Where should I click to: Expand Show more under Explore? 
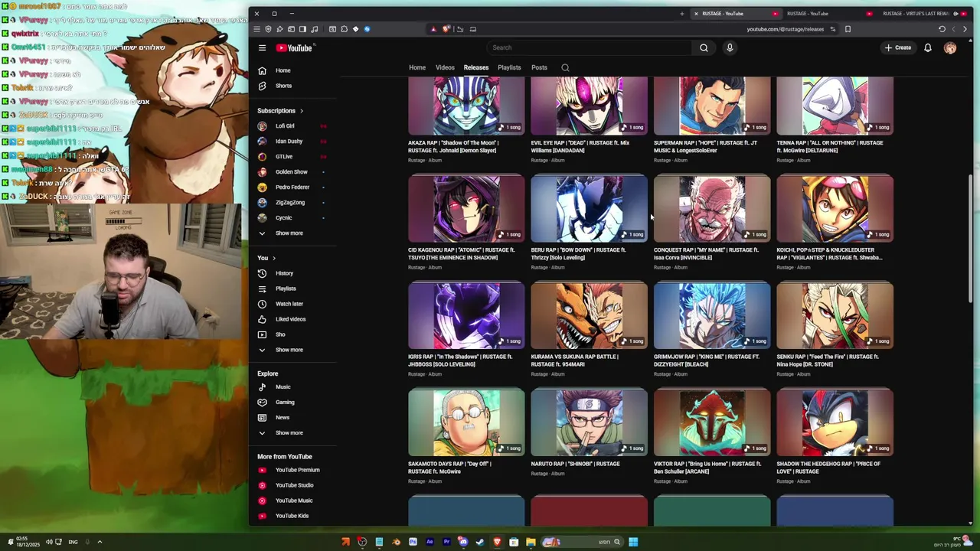pos(289,432)
